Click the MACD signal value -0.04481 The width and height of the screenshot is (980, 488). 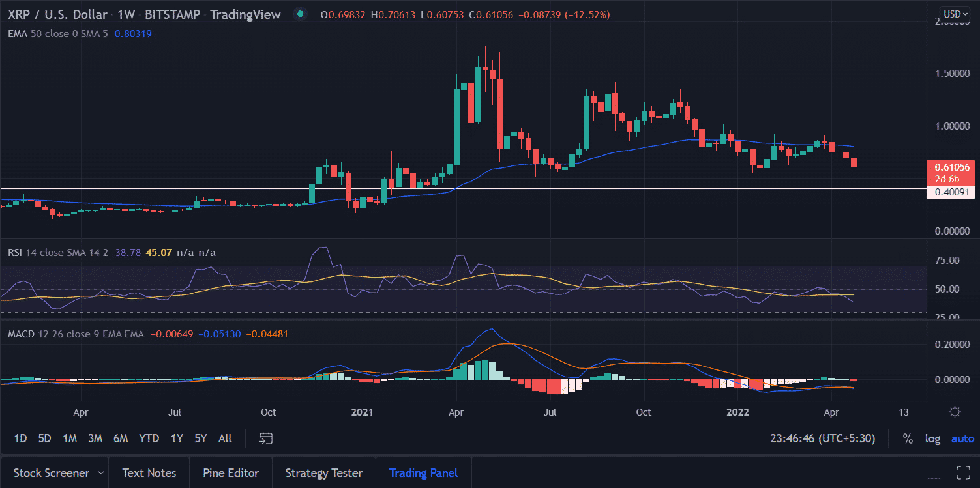coord(267,334)
